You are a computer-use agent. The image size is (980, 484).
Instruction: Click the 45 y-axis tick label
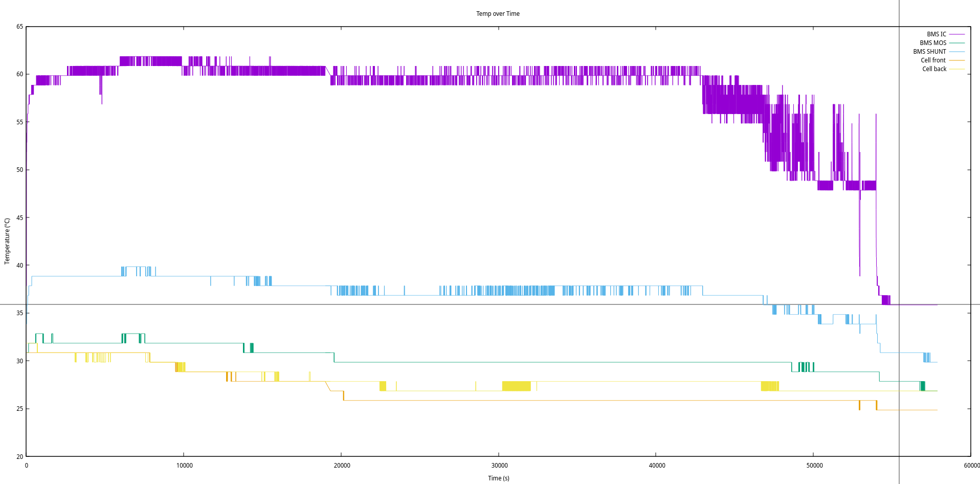point(20,218)
